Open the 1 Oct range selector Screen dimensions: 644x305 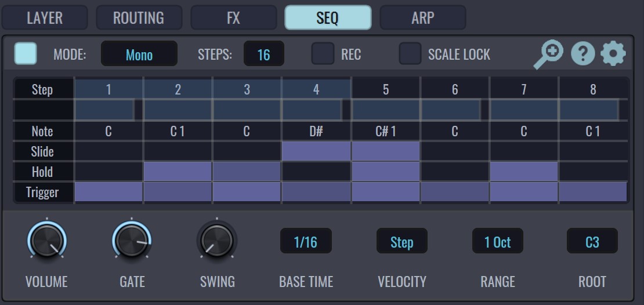point(497,241)
